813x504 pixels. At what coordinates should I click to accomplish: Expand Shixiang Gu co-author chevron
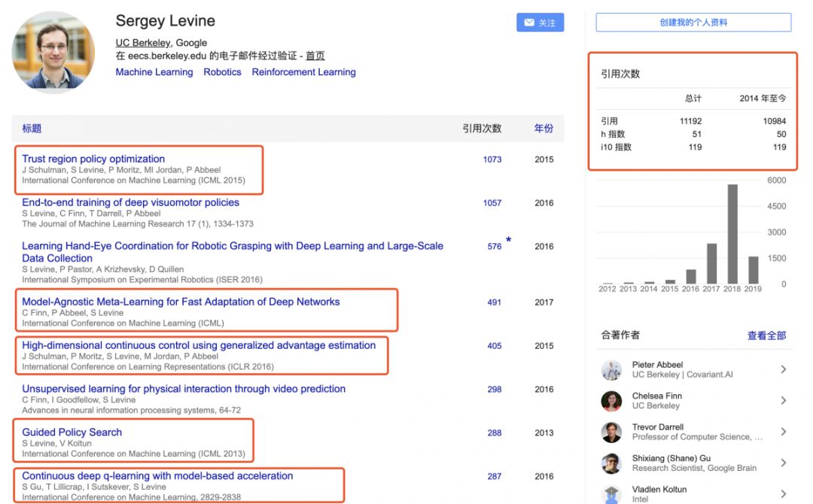coord(784,463)
